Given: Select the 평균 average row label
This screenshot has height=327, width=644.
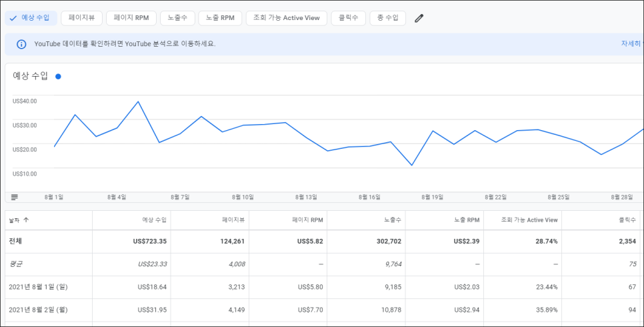Looking at the screenshot, I should 15,264.
